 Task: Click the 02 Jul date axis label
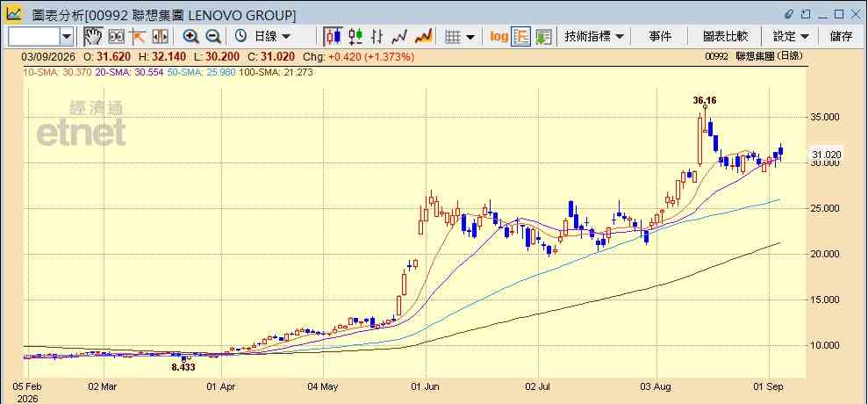tap(538, 386)
